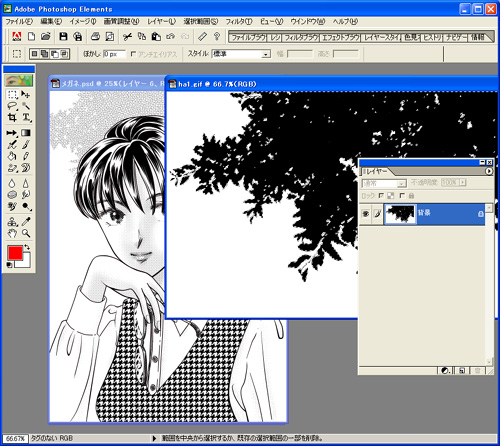Viewport: 500px width, 446px height.
Task: Open the layer blend mode dropdown
Action: click(x=384, y=183)
